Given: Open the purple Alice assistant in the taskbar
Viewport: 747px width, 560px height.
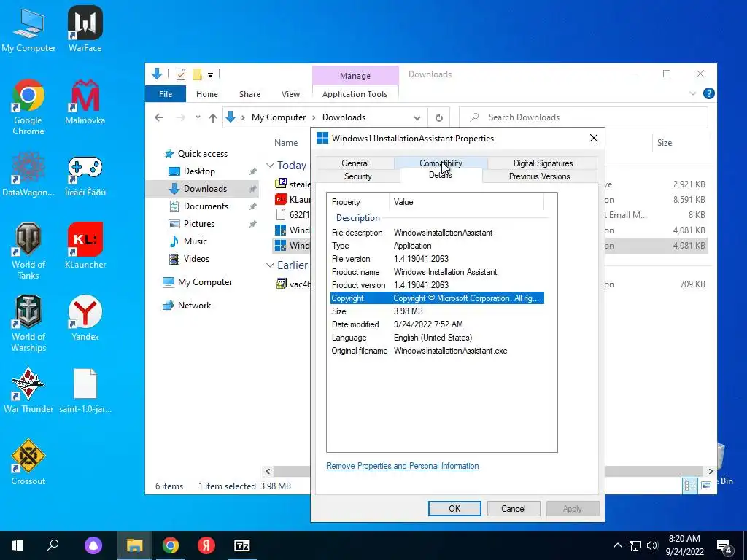Looking at the screenshot, I should pyautogui.click(x=93, y=545).
